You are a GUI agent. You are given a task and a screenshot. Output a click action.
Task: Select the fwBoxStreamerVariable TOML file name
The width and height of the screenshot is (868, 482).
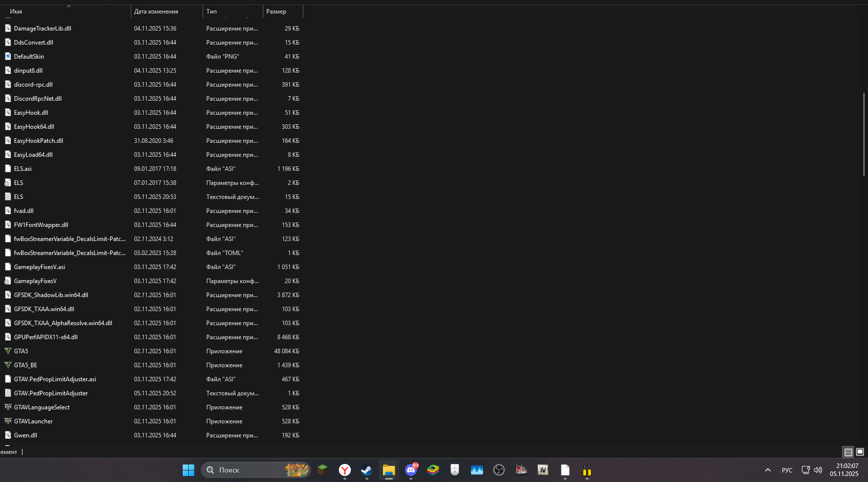click(x=70, y=253)
